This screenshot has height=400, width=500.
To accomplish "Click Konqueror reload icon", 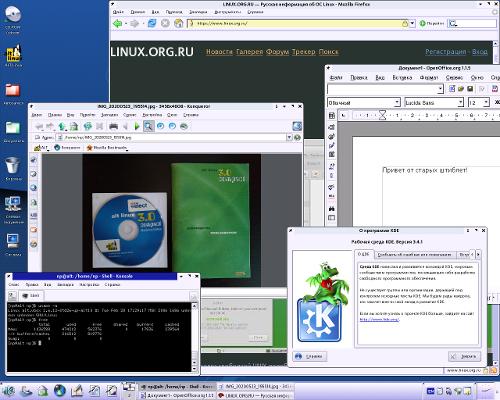I will click(87, 126).
